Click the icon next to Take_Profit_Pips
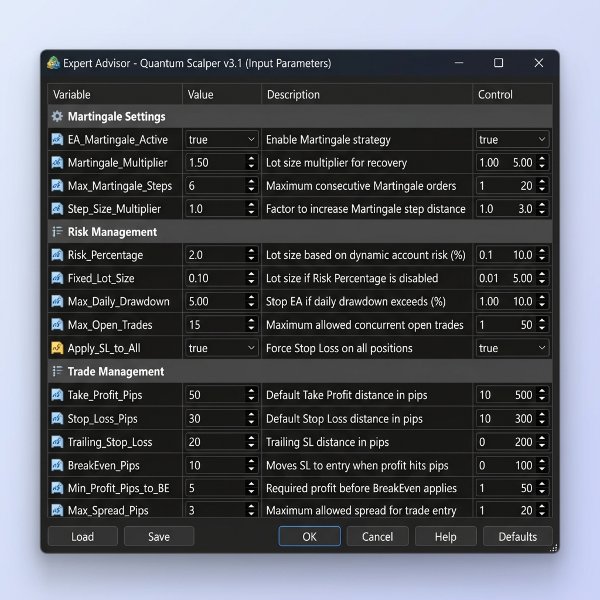 pos(57,395)
